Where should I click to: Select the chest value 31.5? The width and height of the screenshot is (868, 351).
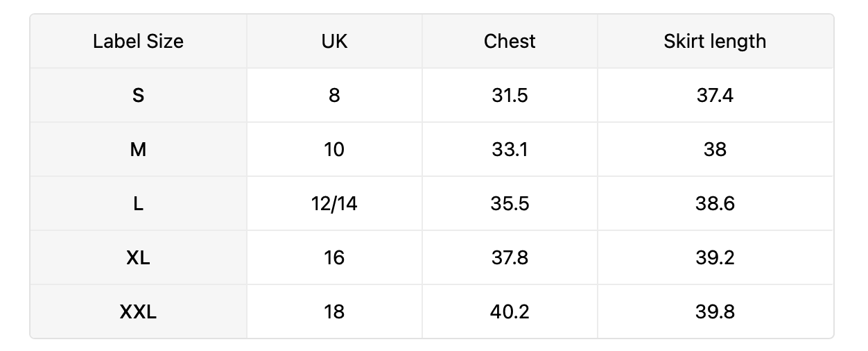510,95
